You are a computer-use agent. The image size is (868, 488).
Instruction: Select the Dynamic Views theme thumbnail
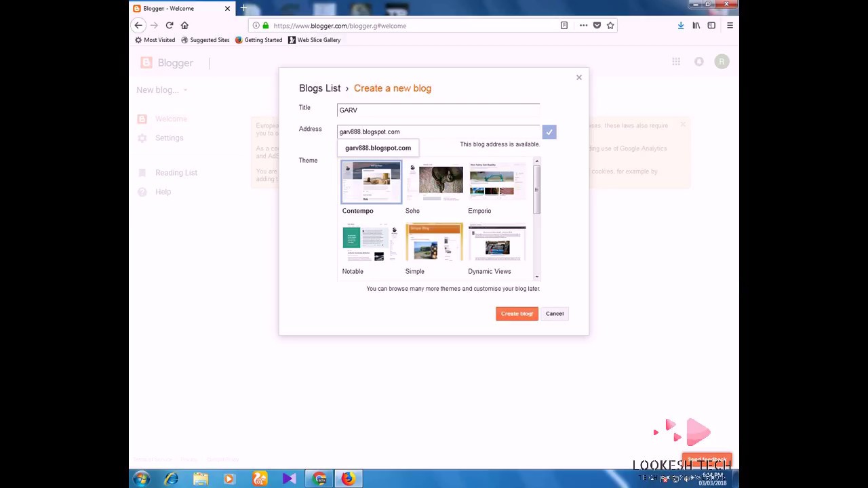[497, 243]
